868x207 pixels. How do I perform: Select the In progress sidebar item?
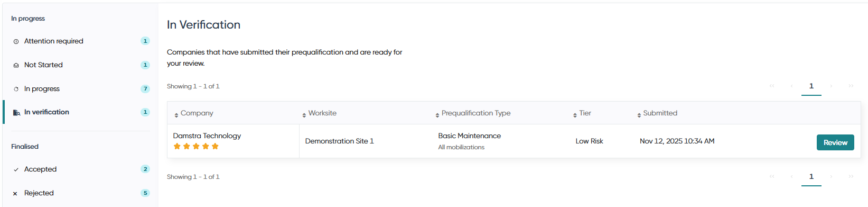tap(81, 89)
